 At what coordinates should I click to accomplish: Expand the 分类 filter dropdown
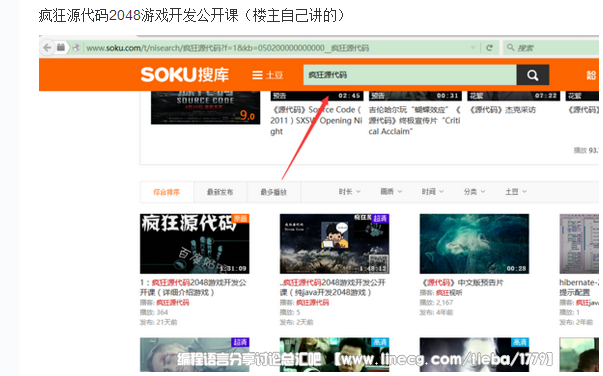[x=475, y=191]
